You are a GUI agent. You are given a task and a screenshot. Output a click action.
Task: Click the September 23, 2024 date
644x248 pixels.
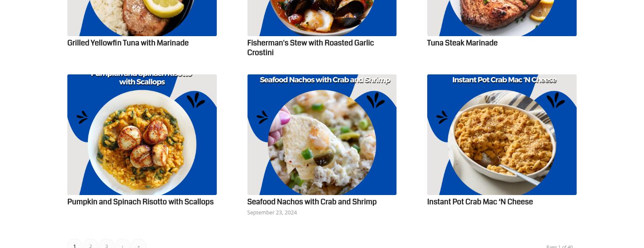[272, 212]
